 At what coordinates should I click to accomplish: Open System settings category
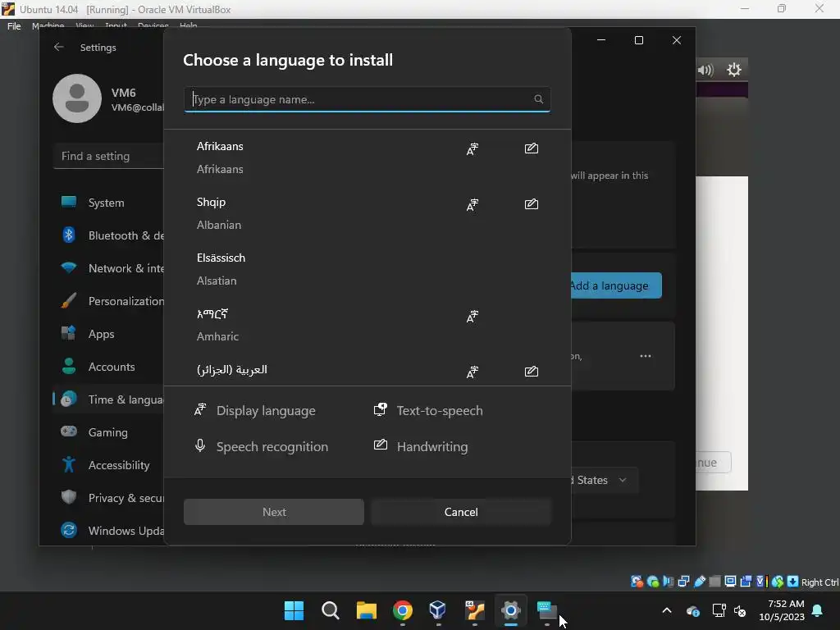tap(109, 203)
